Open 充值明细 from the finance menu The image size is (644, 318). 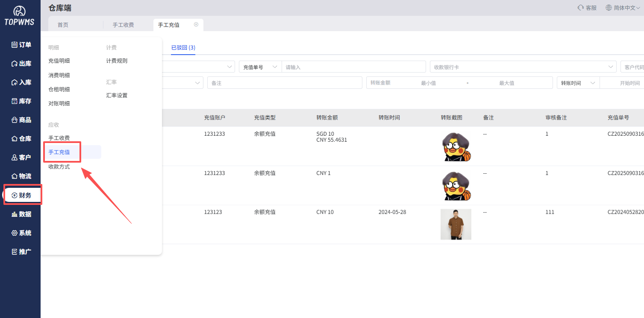59,60
